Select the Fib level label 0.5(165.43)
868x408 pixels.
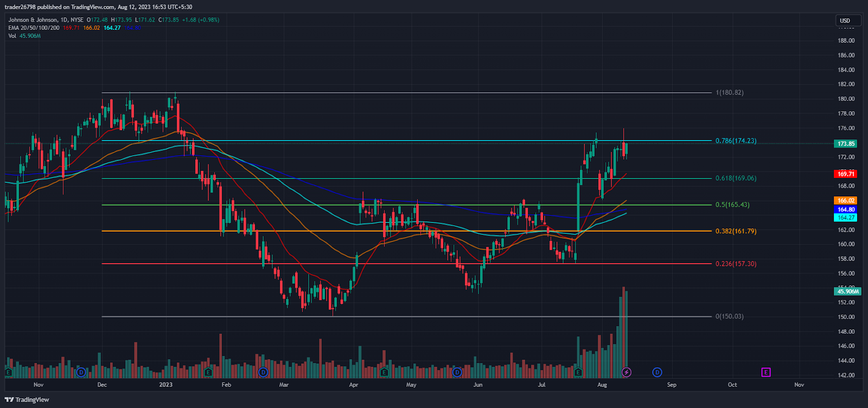coord(732,205)
